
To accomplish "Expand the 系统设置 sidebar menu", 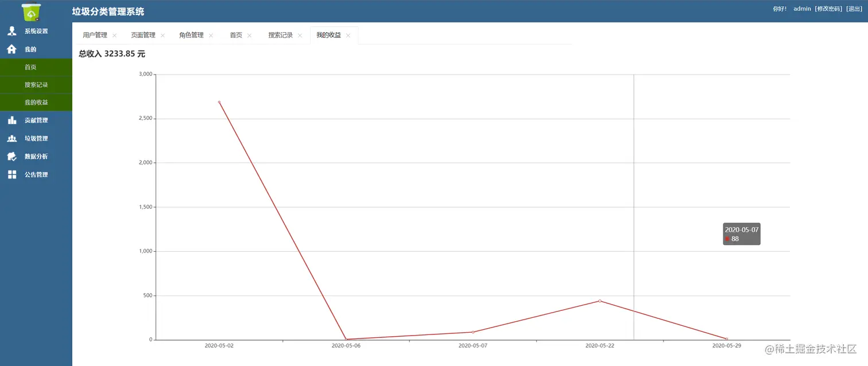I will 36,31.
